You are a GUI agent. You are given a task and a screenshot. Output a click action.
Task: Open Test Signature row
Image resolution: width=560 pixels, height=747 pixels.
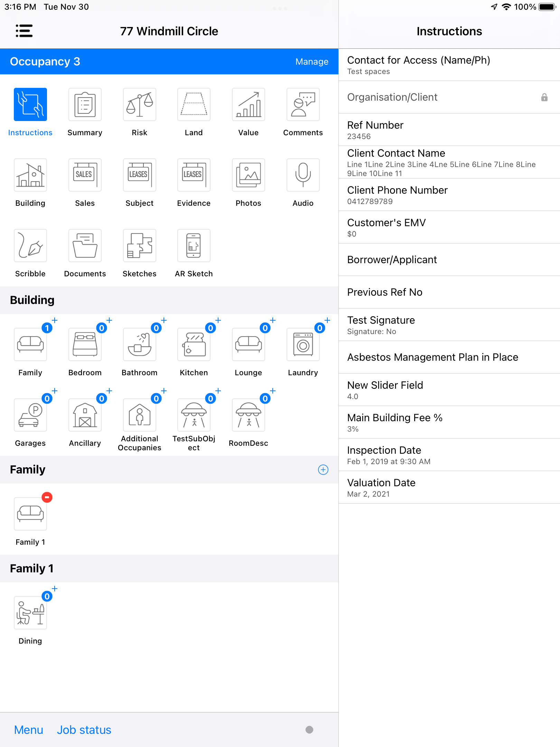(x=449, y=325)
